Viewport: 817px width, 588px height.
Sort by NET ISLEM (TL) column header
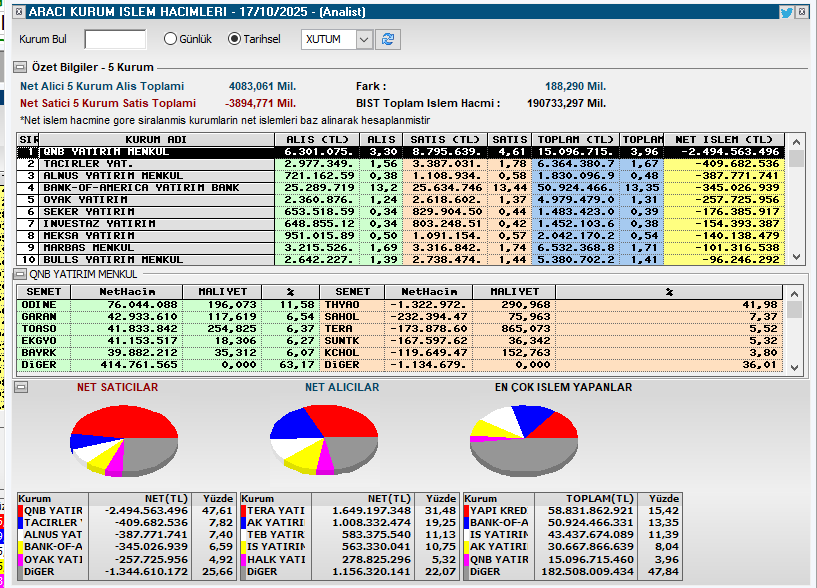click(x=724, y=139)
